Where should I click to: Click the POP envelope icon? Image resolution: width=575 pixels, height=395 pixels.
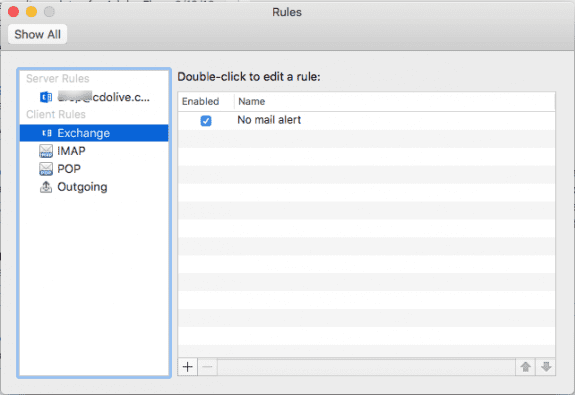click(46, 169)
